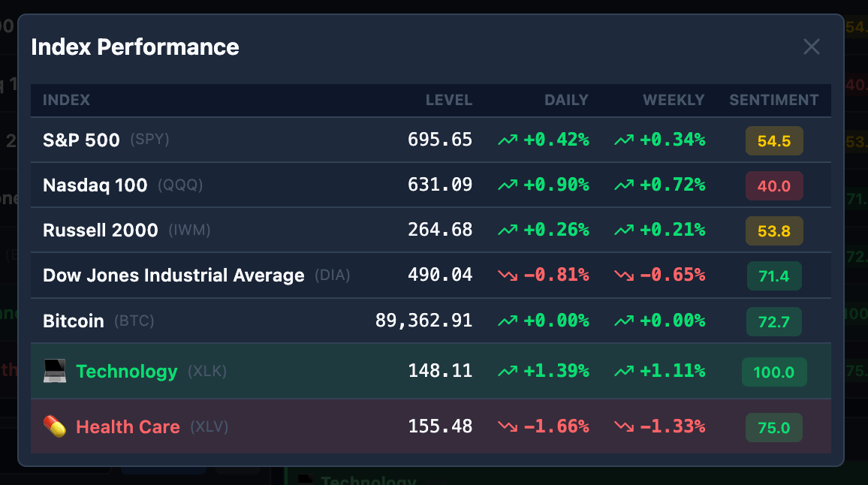Click S&P 500 daily uptrend arrow icon
The height and width of the screenshot is (485, 868).
point(508,140)
